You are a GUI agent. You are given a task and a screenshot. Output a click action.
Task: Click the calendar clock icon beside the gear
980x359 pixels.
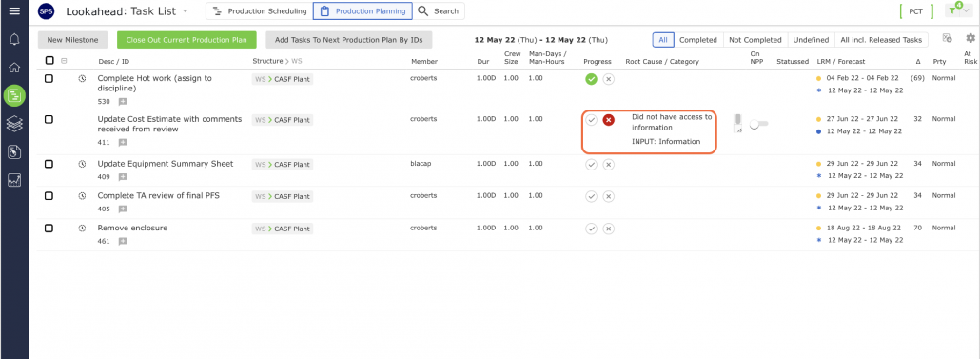(947, 39)
